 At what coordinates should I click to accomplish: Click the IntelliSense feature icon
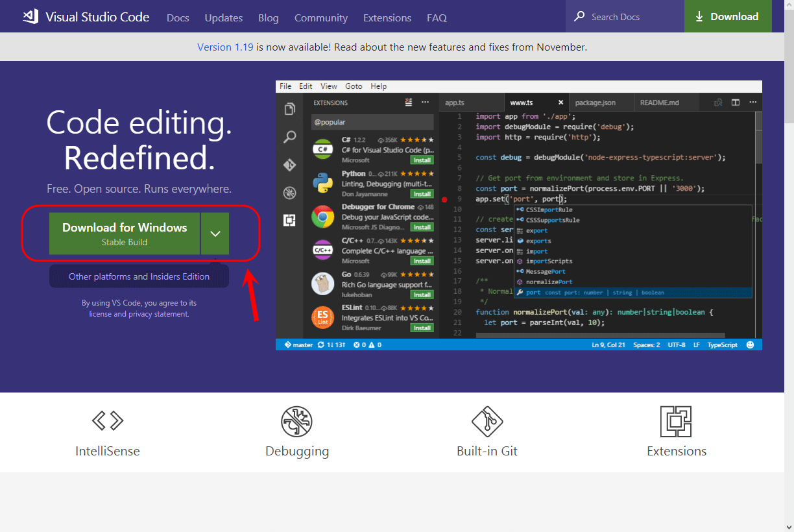(108, 421)
